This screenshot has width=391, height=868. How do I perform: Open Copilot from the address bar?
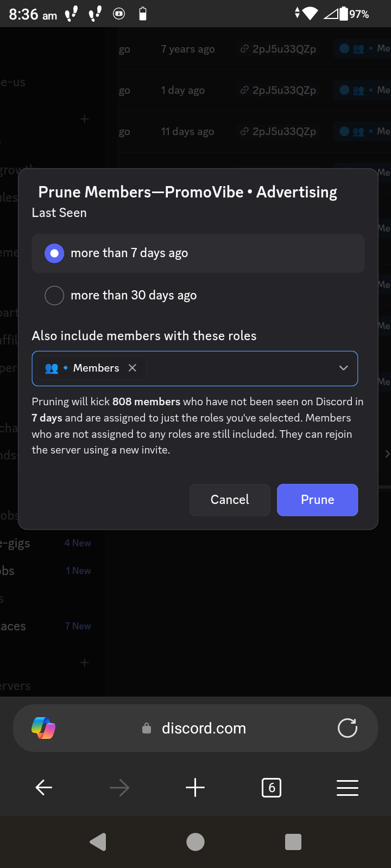(x=43, y=728)
